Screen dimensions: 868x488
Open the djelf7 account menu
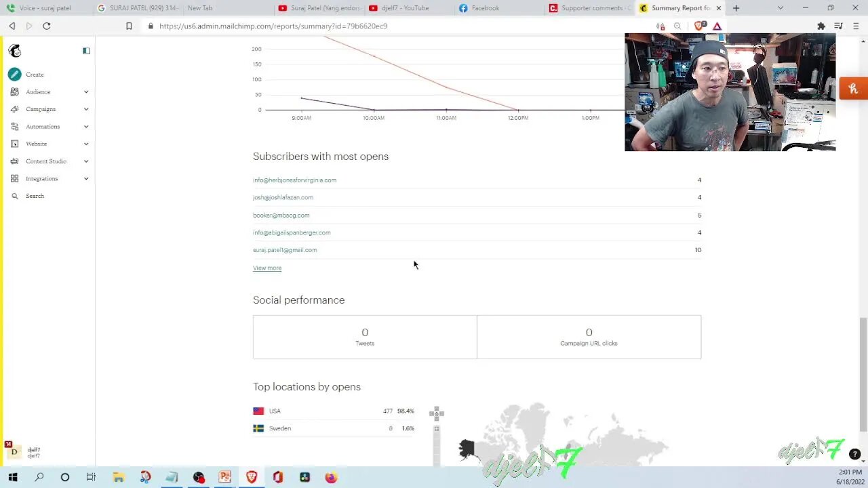coord(24,452)
